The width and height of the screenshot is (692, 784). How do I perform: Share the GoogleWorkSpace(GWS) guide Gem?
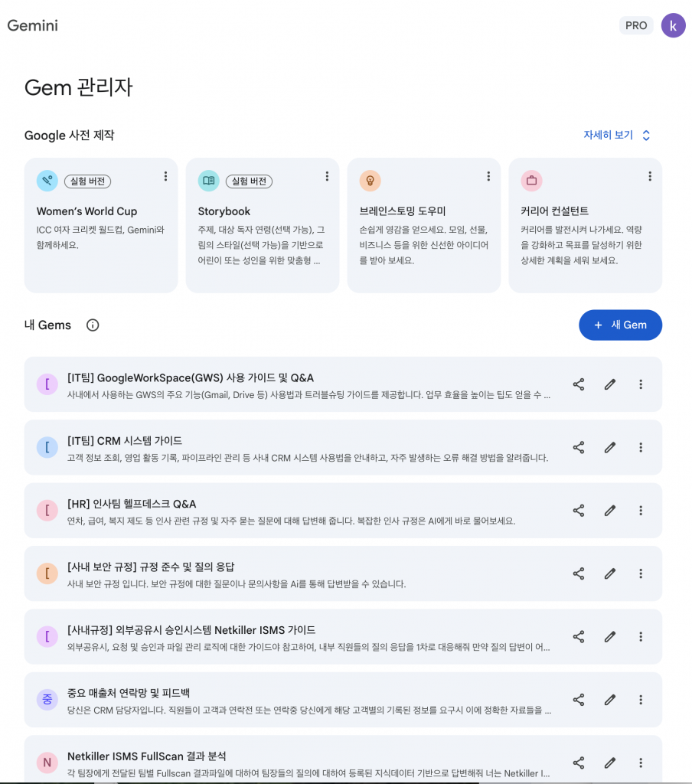pos(579,384)
